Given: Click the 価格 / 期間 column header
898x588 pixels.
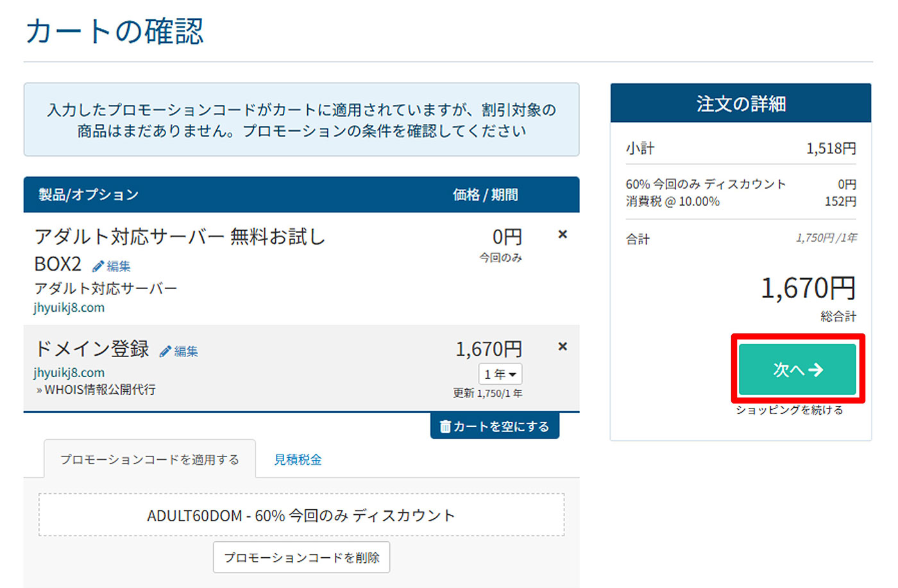Looking at the screenshot, I should pos(486,194).
